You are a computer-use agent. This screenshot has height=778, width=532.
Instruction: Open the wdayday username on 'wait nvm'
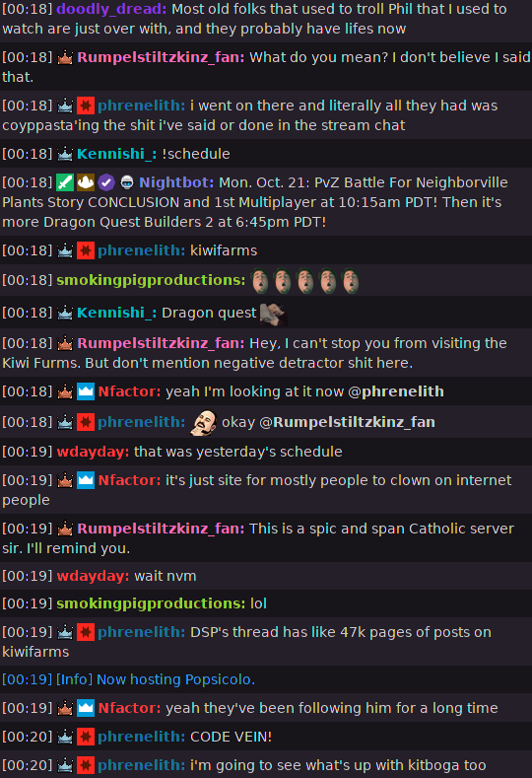tap(93, 576)
